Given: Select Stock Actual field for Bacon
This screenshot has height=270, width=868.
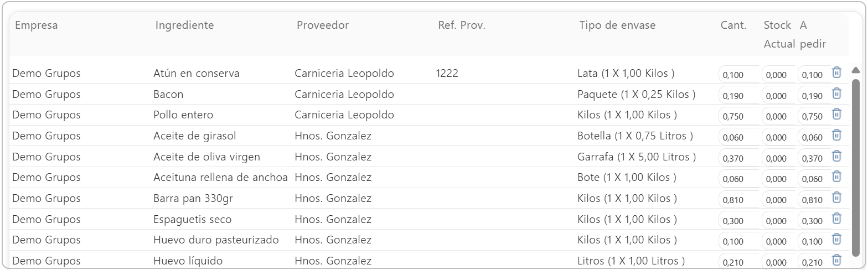Looking at the screenshot, I should (779, 96).
